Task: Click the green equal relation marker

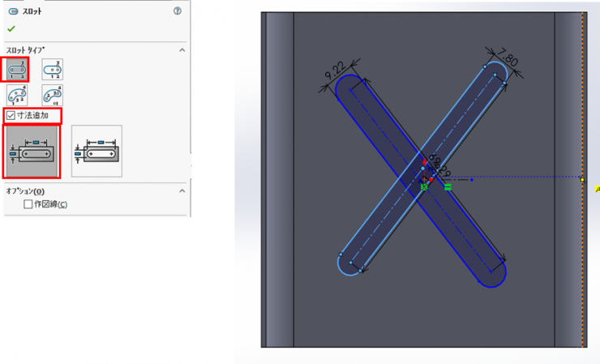Action: click(448, 187)
